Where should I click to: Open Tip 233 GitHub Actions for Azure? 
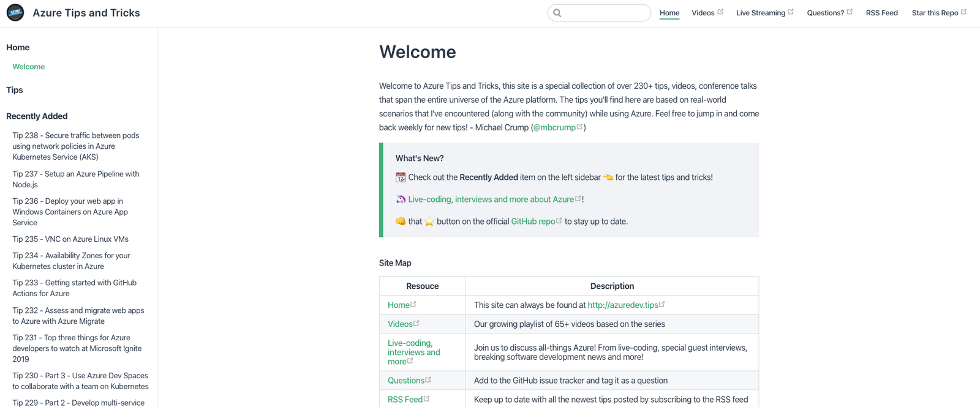(74, 288)
